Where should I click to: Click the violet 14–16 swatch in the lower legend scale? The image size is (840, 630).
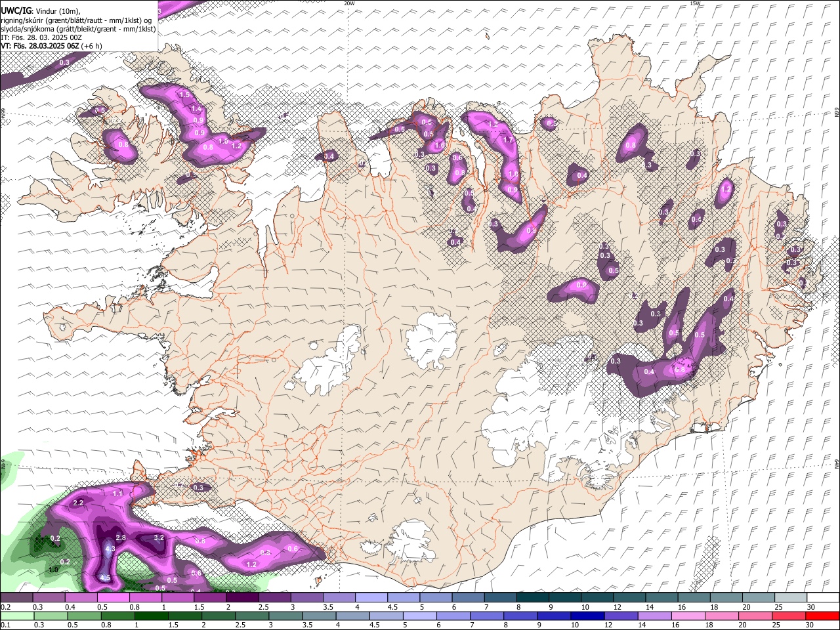(x=654, y=616)
